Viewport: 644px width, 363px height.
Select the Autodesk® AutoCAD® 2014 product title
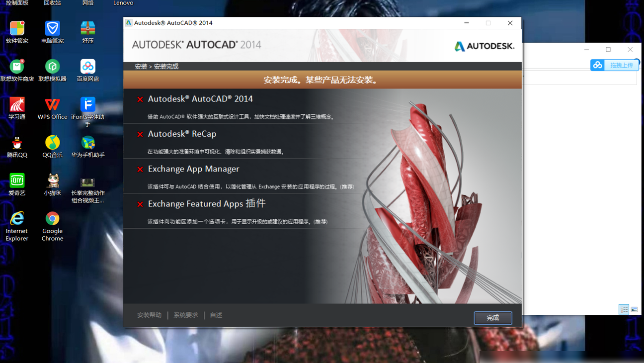[200, 99]
